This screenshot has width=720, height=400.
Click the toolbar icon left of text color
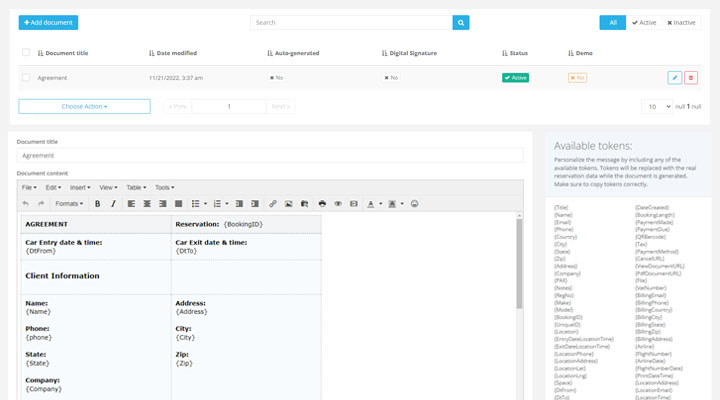pos(354,203)
